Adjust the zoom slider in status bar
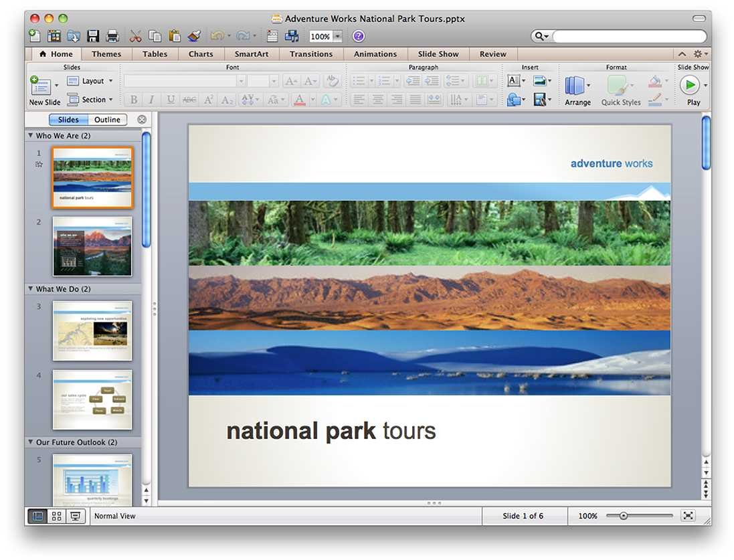This screenshot has width=734, height=560. click(623, 516)
